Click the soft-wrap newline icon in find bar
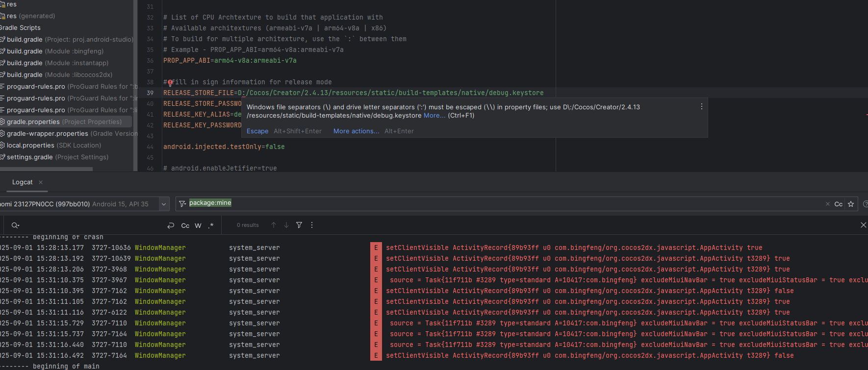868x370 pixels. [x=171, y=225]
